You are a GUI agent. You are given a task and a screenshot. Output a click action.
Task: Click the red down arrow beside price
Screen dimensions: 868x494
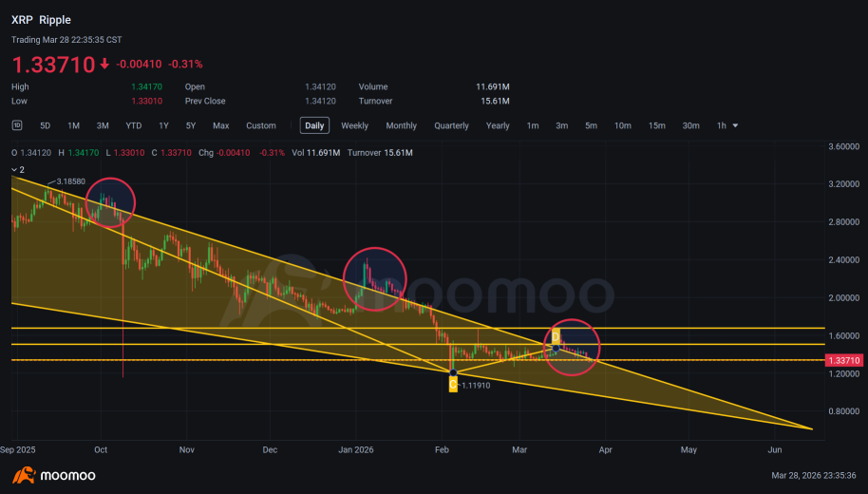[104, 65]
